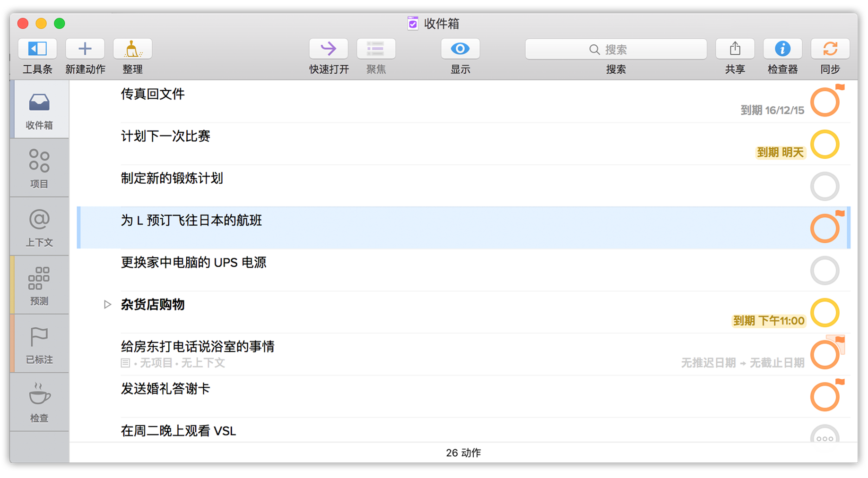Click the 杂货店购物 group title
This screenshot has width=868, height=478.
pyautogui.click(x=153, y=304)
